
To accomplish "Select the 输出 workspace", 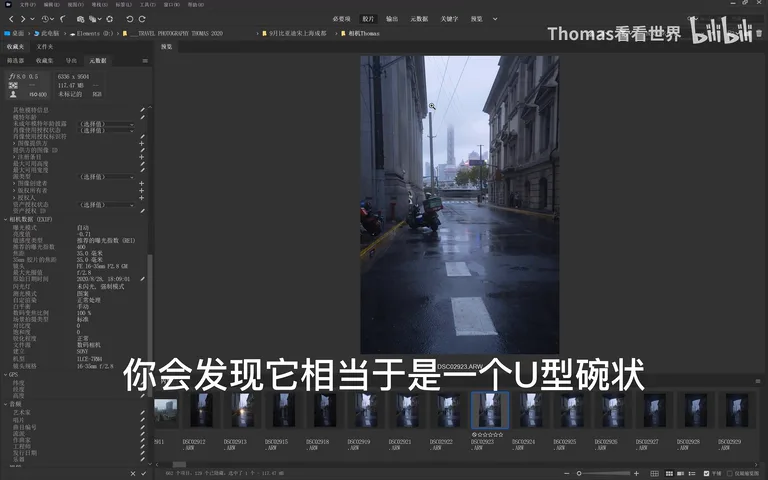I will coord(392,19).
